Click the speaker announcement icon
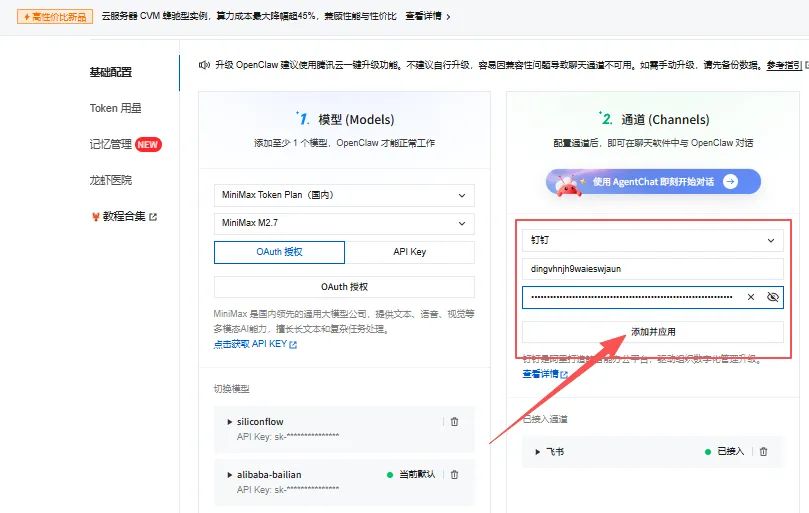 (204, 65)
